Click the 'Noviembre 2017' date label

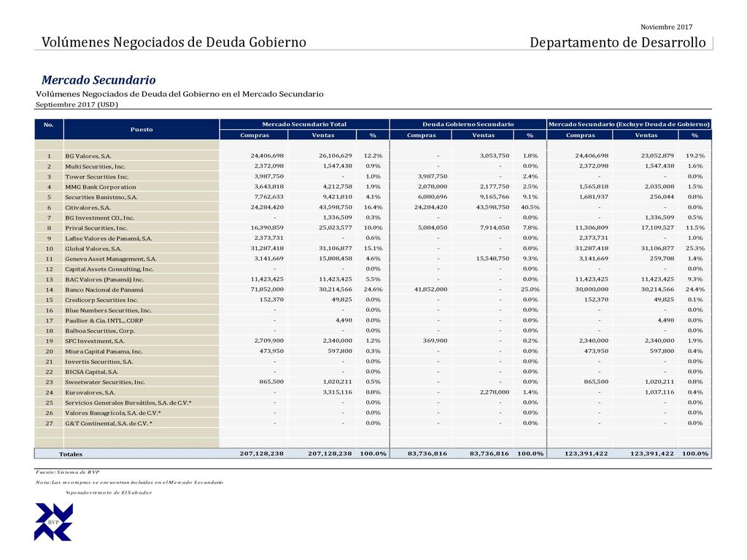click(666, 27)
